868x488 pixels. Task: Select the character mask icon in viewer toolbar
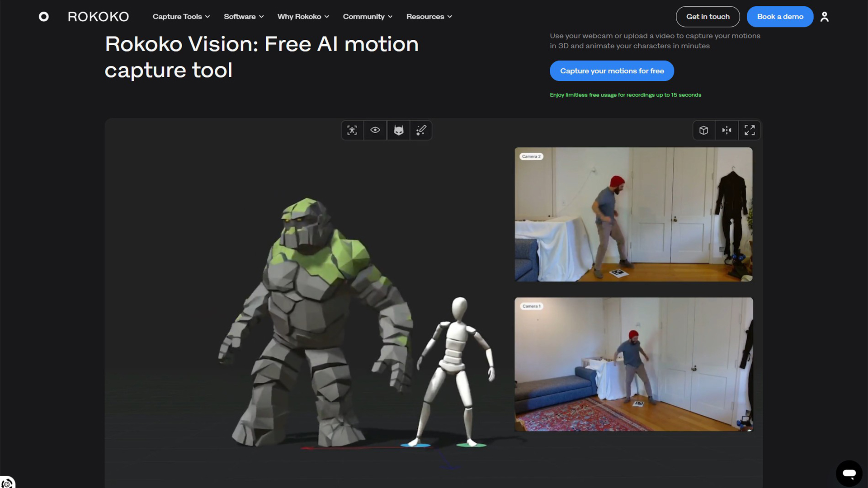(399, 130)
